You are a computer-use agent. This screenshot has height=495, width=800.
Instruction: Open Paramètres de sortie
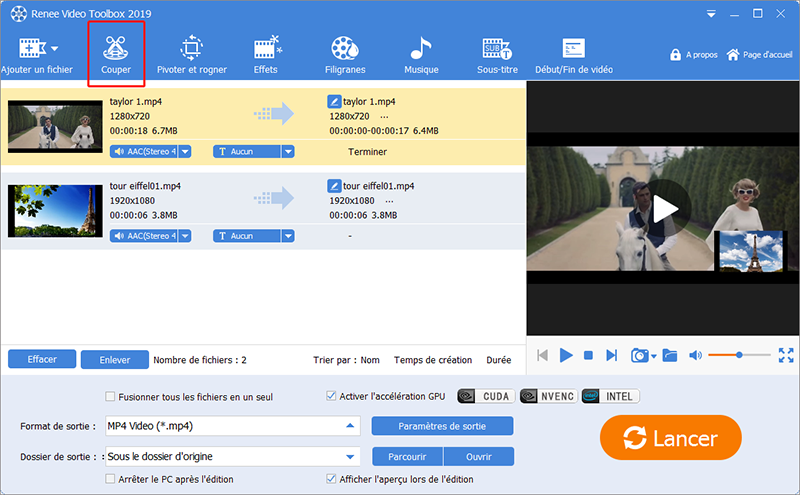click(x=442, y=426)
